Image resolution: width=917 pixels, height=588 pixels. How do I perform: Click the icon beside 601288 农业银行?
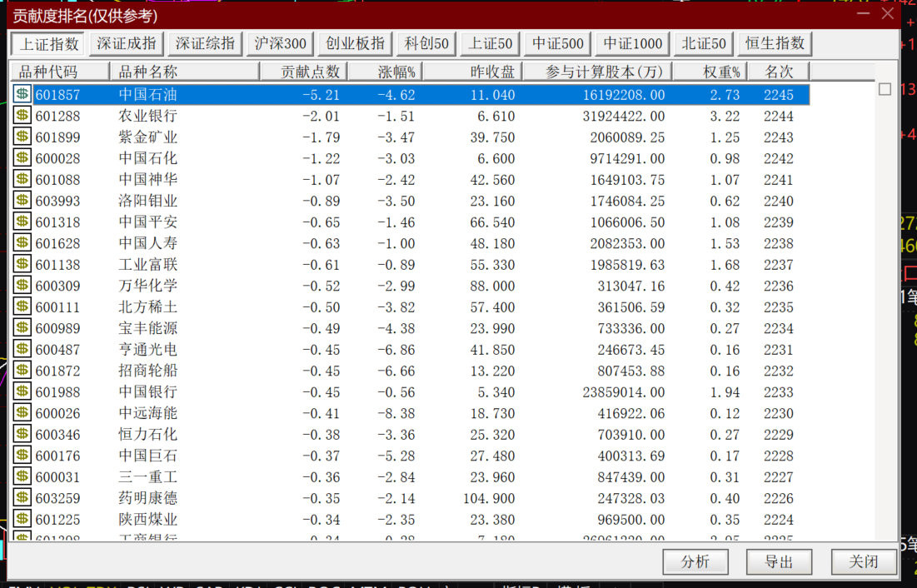pyautogui.click(x=22, y=115)
